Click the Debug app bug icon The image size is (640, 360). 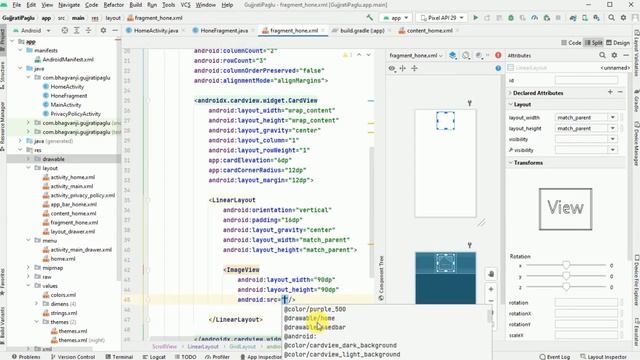point(511,18)
